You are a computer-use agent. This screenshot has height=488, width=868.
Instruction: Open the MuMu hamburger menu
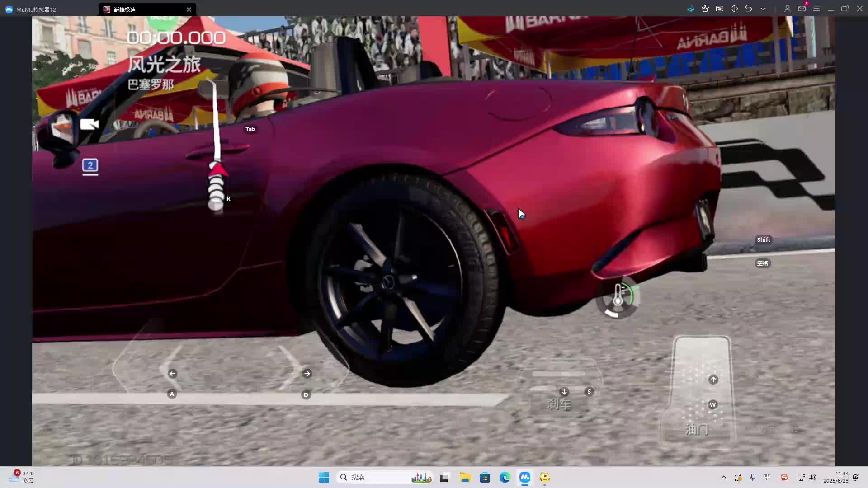pyautogui.click(x=816, y=9)
